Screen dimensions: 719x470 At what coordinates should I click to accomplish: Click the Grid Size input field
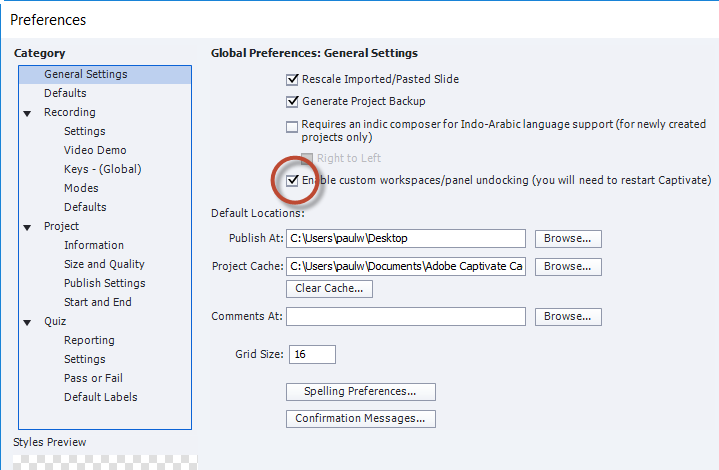pos(311,355)
